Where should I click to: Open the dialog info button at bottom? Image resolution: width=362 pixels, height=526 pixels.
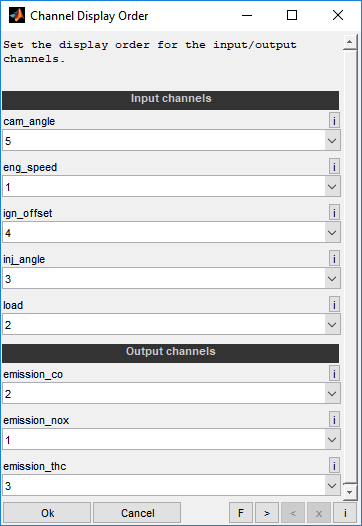[345, 513]
